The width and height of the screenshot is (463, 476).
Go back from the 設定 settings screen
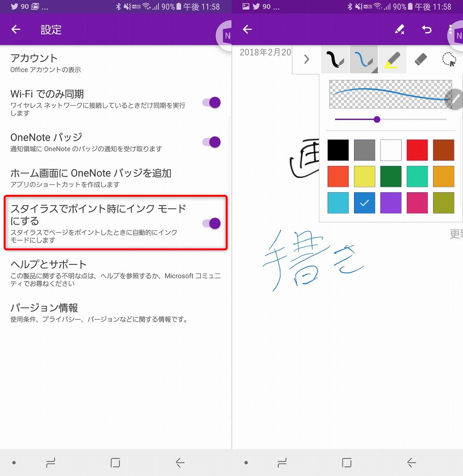point(16,29)
